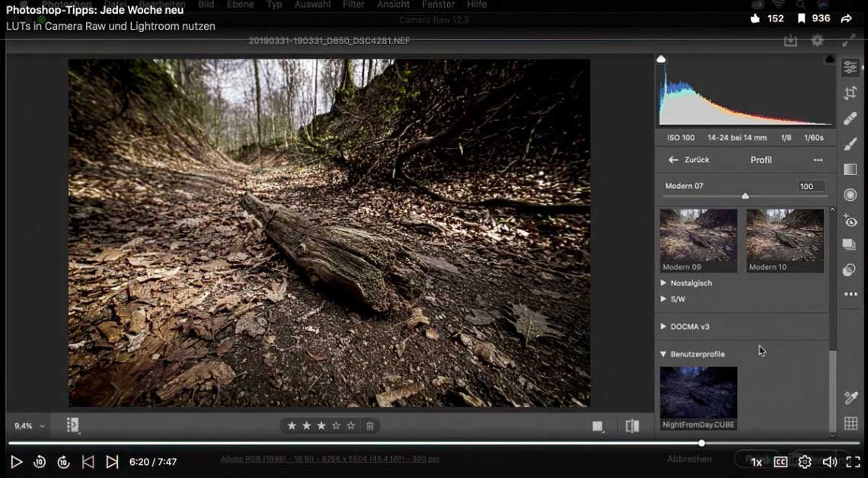
Task: Select the Adjustment Brush tool
Action: coord(850,144)
